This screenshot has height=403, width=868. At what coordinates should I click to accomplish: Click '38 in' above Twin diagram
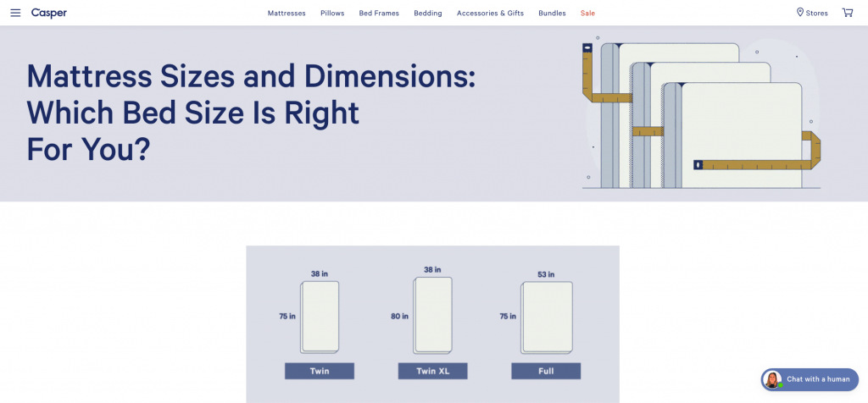(320, 273)
